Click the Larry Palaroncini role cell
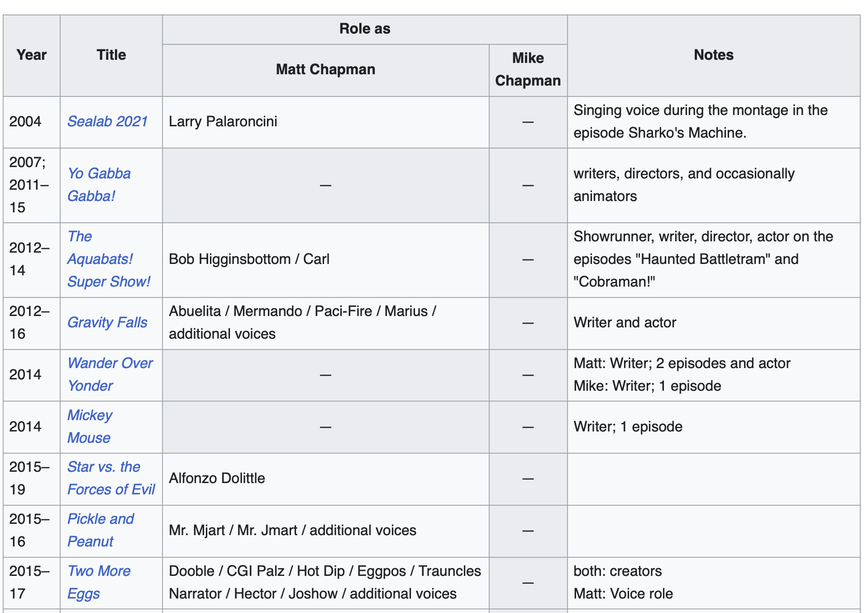 pyautogui.click(x=326, y=122)
